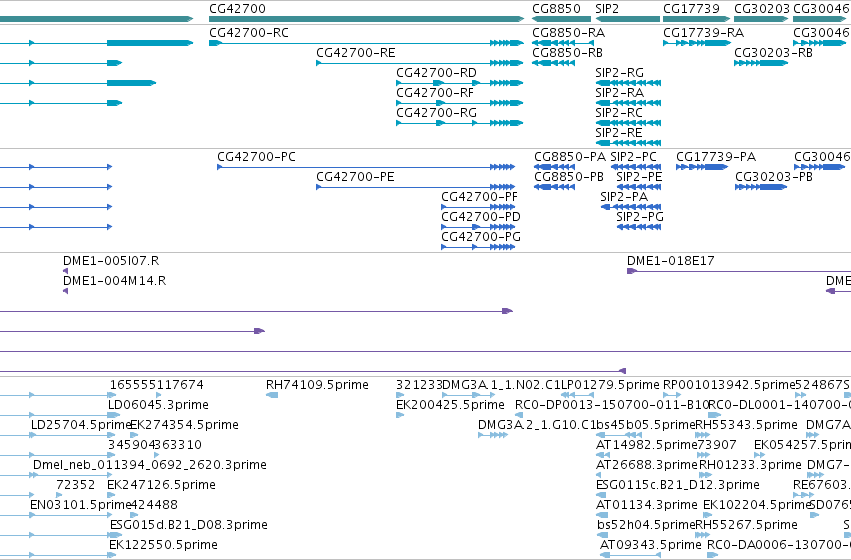This screenshot has height=560, width=851.
Task: Select transcript CG42700-RC
Action: [366, 43]
